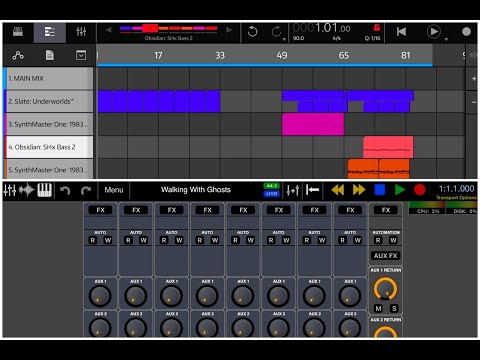Open FX on the master channel strip
The height and width of the screenshot is (360, 480).
point(386,210)
